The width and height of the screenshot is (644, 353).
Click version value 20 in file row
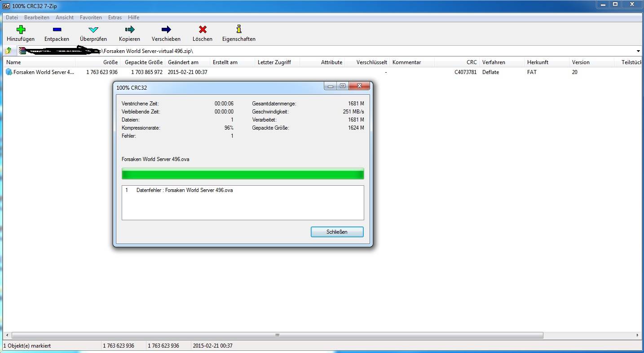[575, 72]
